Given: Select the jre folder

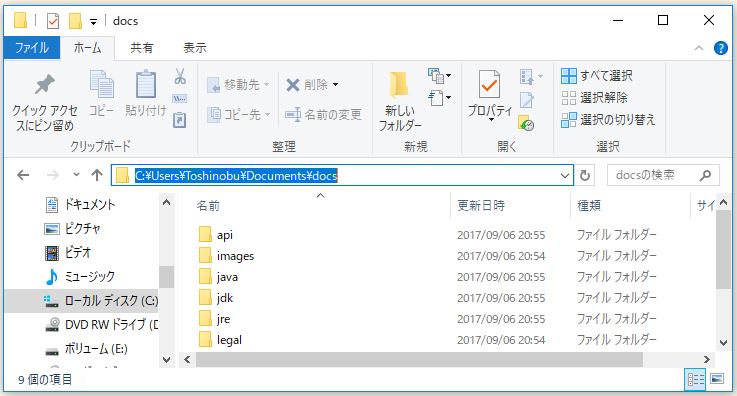Looking at the screenshot, I should click(215, 319).
